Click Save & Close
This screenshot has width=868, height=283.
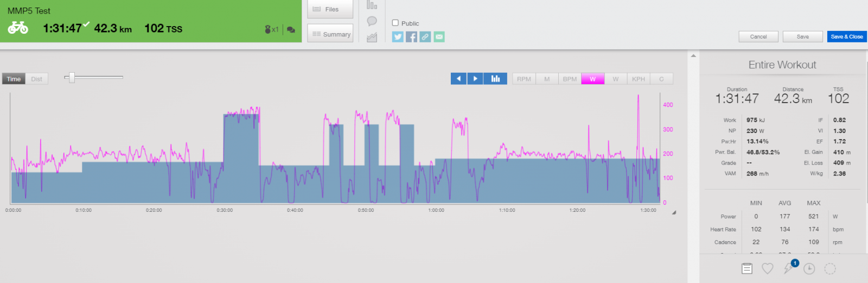(846, 36)
